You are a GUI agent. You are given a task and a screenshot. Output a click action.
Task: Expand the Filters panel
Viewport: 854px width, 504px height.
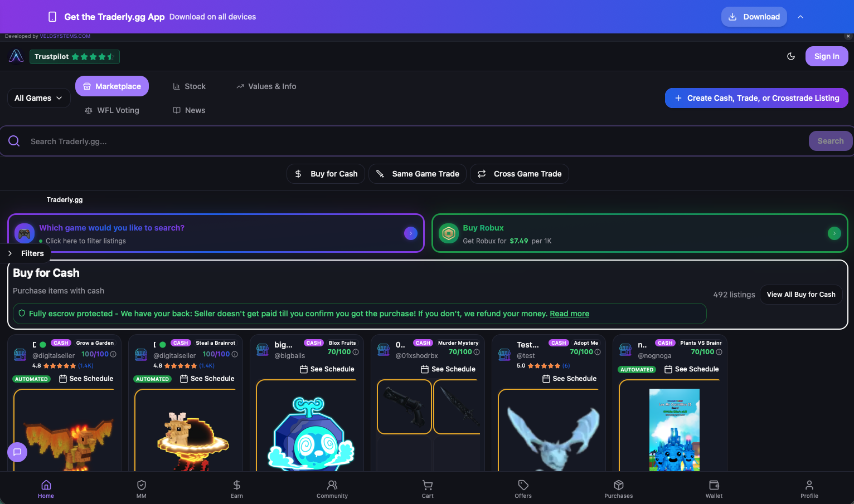pos(27,253)
